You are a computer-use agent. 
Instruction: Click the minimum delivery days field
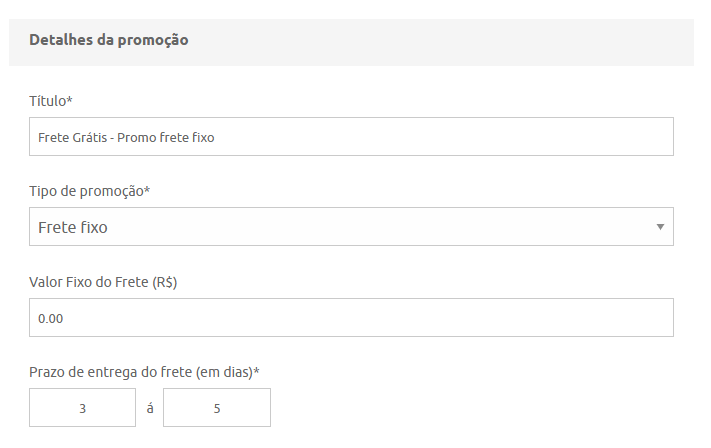point(82,408)
